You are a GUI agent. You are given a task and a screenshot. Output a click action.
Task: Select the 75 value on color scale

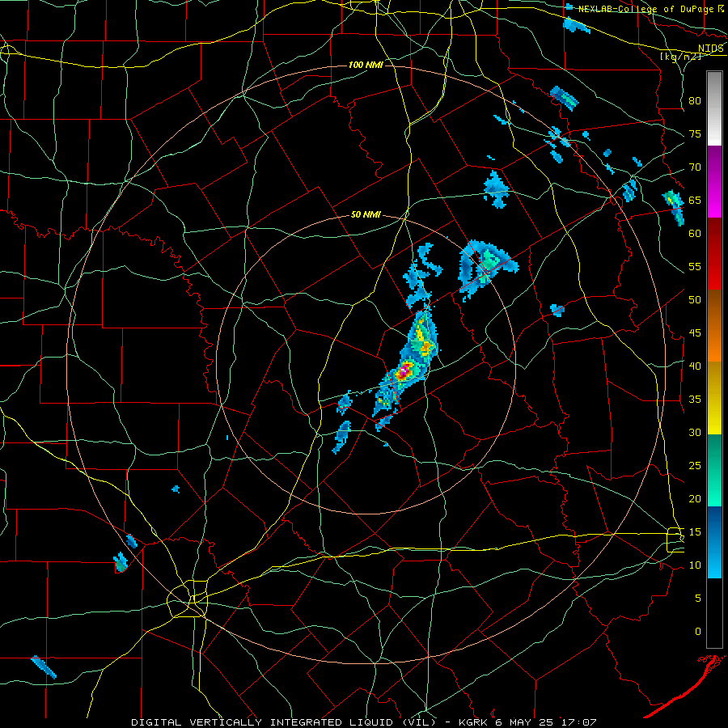pos(695,133)
